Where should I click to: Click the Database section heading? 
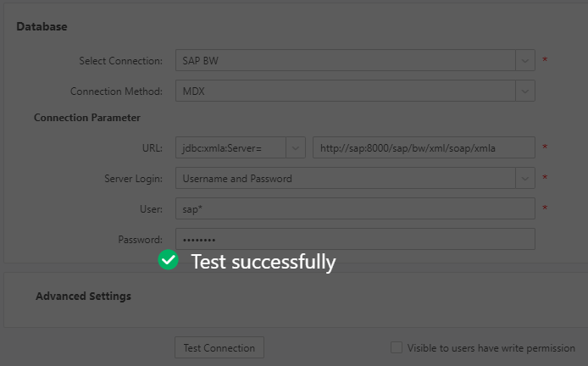click(x=42, y=26)
